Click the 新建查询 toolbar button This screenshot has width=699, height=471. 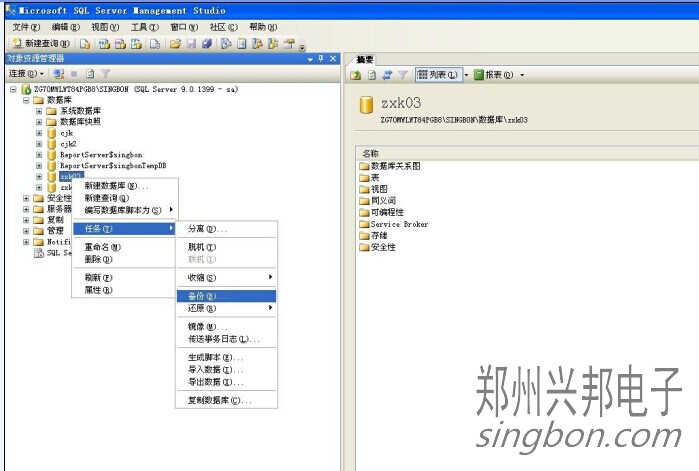pyautogui.click(x=40, y=44)
